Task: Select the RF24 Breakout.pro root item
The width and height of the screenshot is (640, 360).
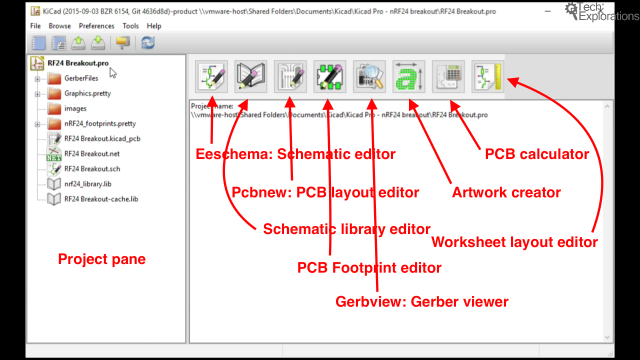Action: point(78,63)
